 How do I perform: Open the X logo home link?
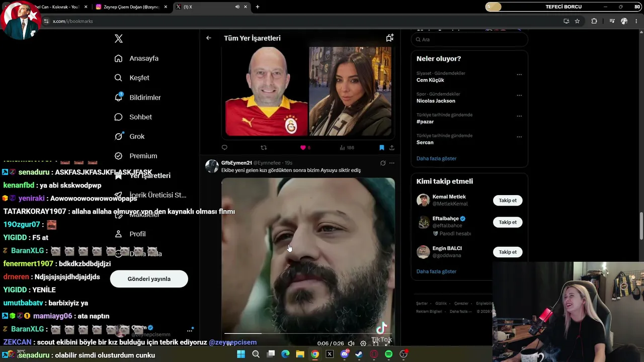pyautogui.click(x=119, y=39)
